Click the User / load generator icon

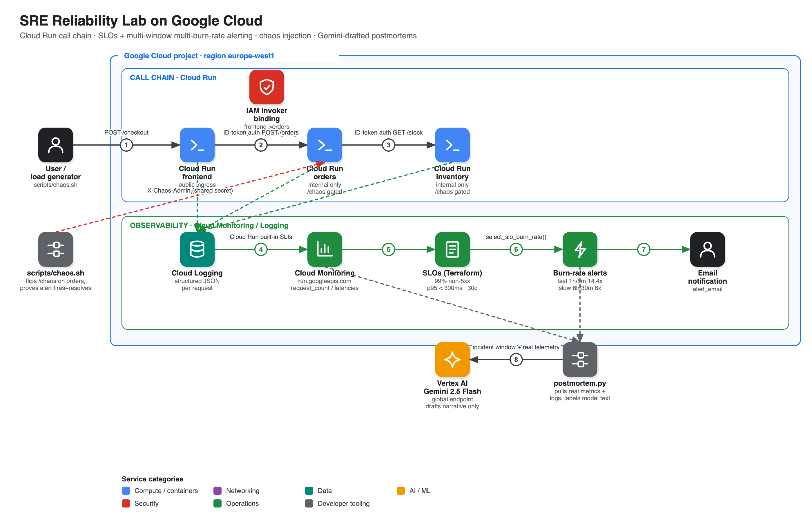pos(56,145)
